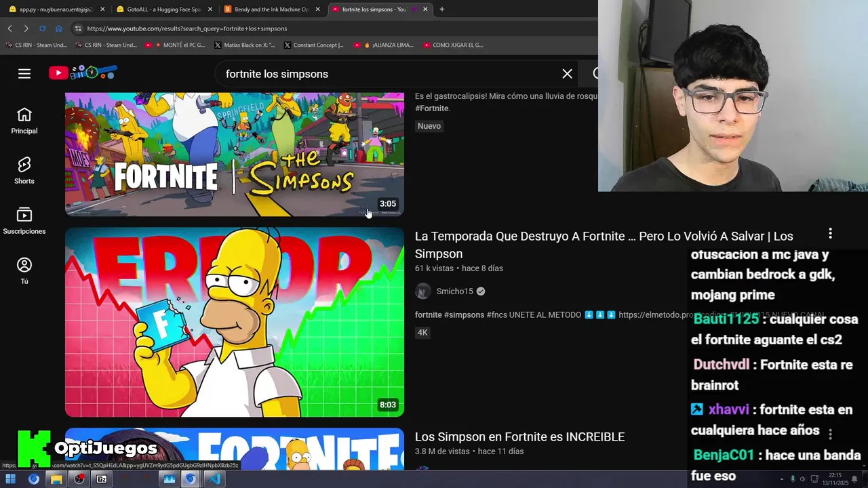Open the Los Simpson en Fortnite thumbnail
The width and height of the screenshot is (868, 488).
click(235, 449)
